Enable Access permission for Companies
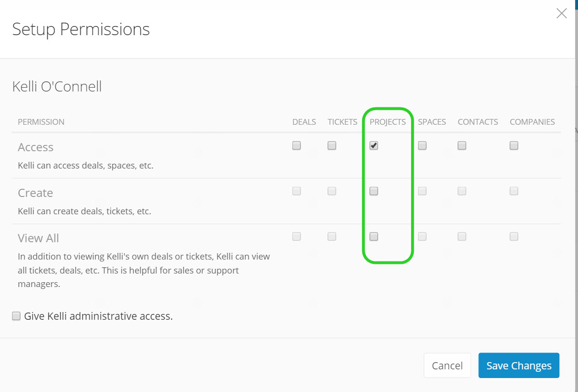The height and width of the screenshot is (392, 578). tap(514, 145)
